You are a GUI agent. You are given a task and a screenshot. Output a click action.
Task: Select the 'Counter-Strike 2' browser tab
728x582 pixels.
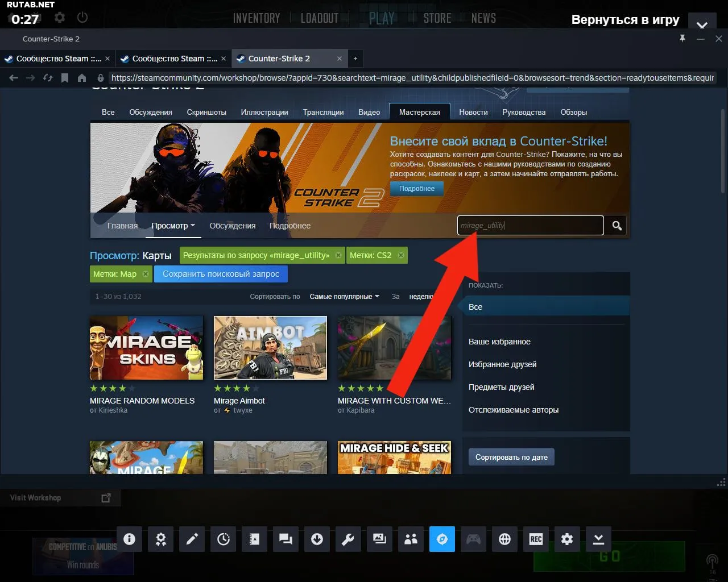[284, 59]
